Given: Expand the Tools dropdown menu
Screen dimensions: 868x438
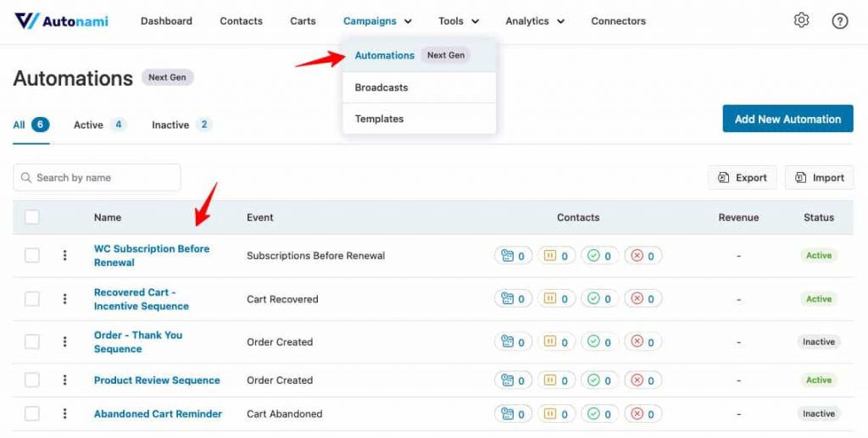Looking at the screenshot, I should [459, 21].
